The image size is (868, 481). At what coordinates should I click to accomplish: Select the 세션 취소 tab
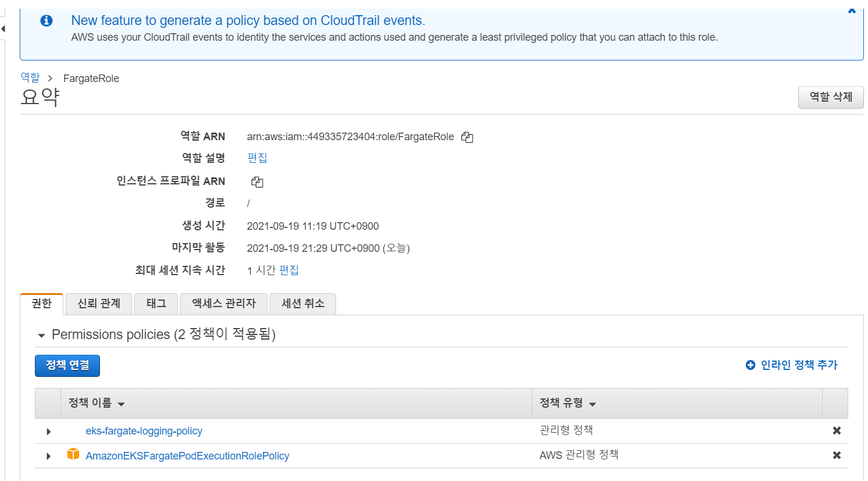tap(302, 303)
